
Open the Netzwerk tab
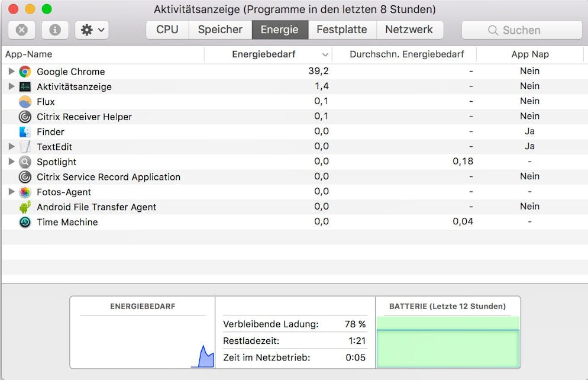409,30
